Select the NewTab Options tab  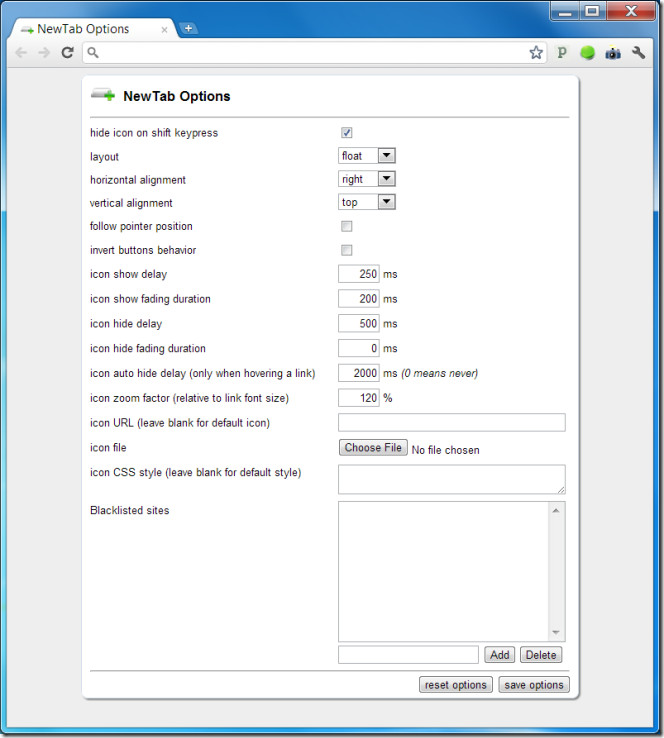click(x=90, y=29)
